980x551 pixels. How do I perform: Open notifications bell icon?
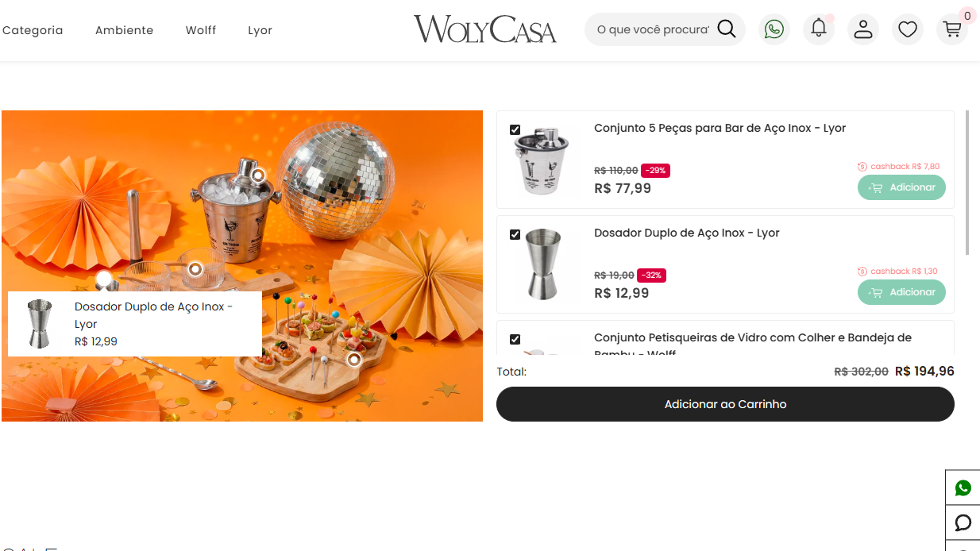(819, 29)
